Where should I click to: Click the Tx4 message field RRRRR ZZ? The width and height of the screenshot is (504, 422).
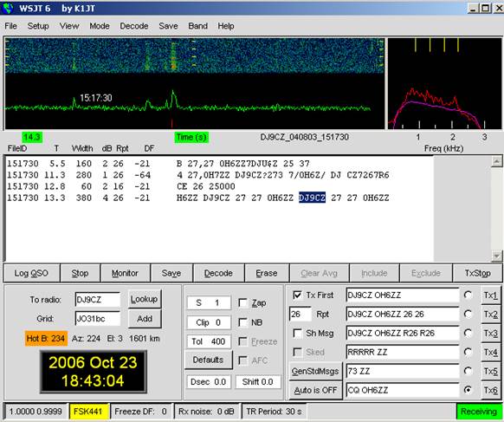(x=403, y=352)
